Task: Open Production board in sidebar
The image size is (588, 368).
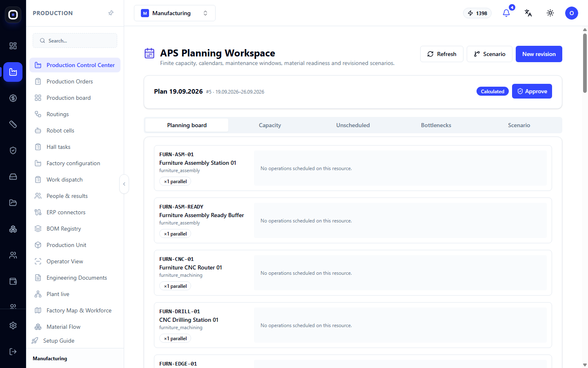Action: pyautogui.click(x=75, y=98)
